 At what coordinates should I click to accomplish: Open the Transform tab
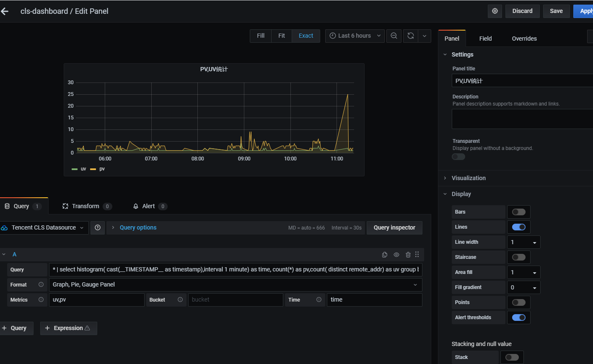pos(87,206)
